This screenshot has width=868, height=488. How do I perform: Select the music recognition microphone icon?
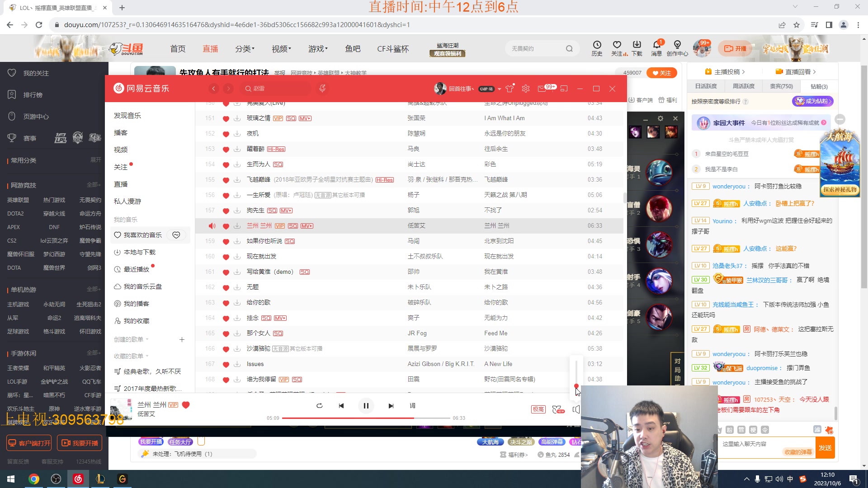322,89
